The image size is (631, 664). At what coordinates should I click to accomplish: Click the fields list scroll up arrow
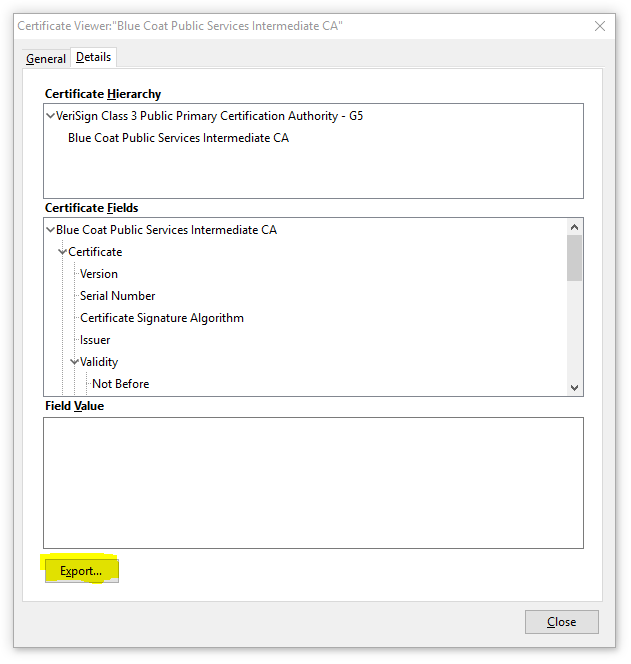point(574,227)
